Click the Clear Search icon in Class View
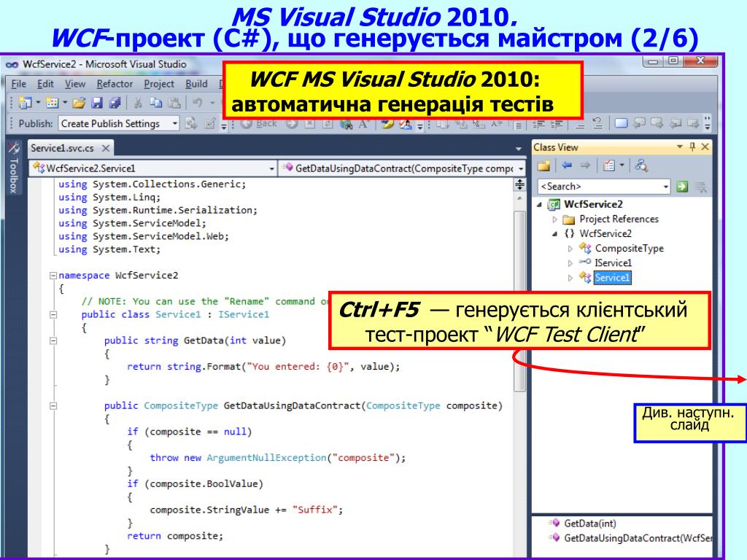Screen dimensions: 747x560 tap(700, 187)
